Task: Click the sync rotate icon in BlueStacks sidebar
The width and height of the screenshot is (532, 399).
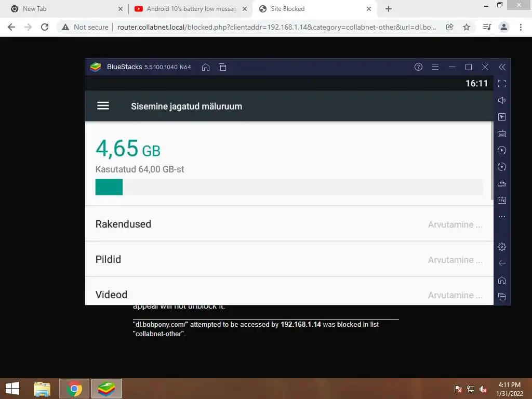Action: (502, 167)
